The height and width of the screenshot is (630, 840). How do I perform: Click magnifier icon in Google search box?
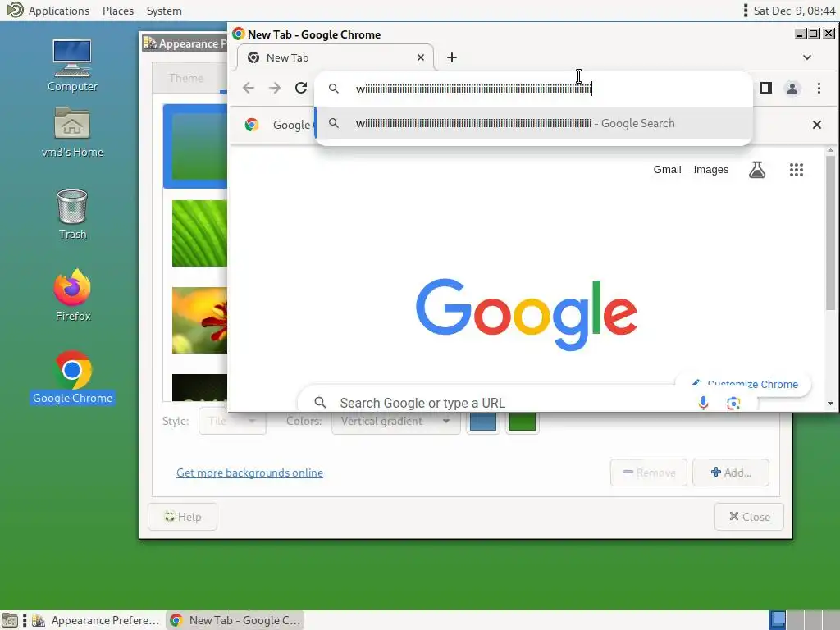coord(320,402)
